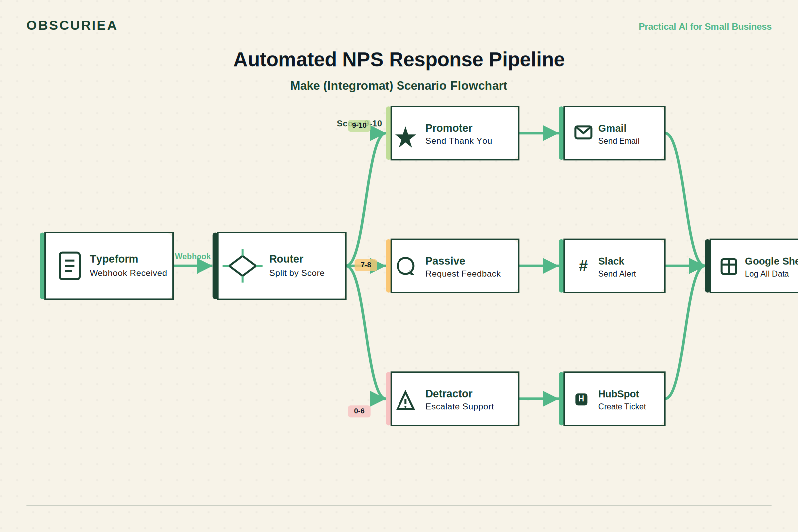798x532 pixels.
Task: Click the Escalate Support text
Action: pos(459,406)
